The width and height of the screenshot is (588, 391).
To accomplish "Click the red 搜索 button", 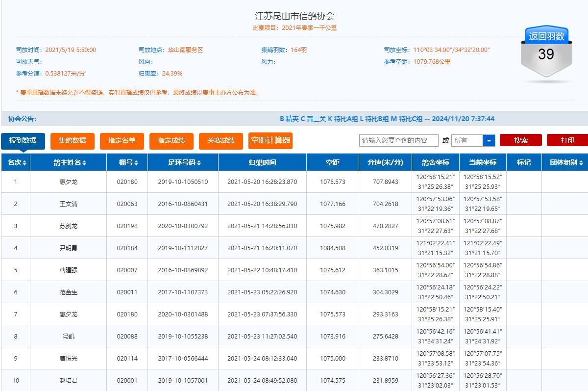I will pyautogui.click(x=520, y=141).
